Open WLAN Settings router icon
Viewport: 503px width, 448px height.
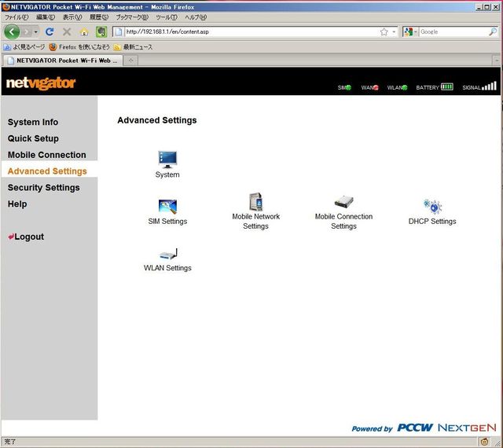(x=167, y=254)
